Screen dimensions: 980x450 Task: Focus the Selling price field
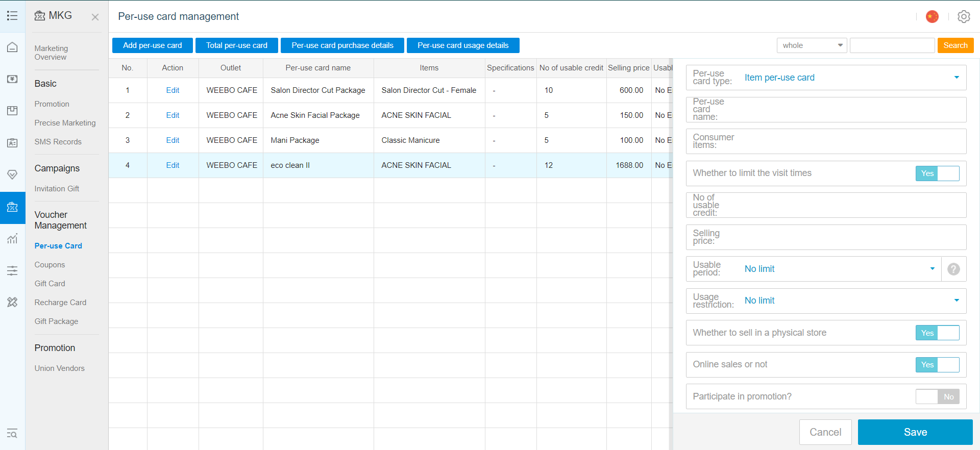click(x=826, y=237)
